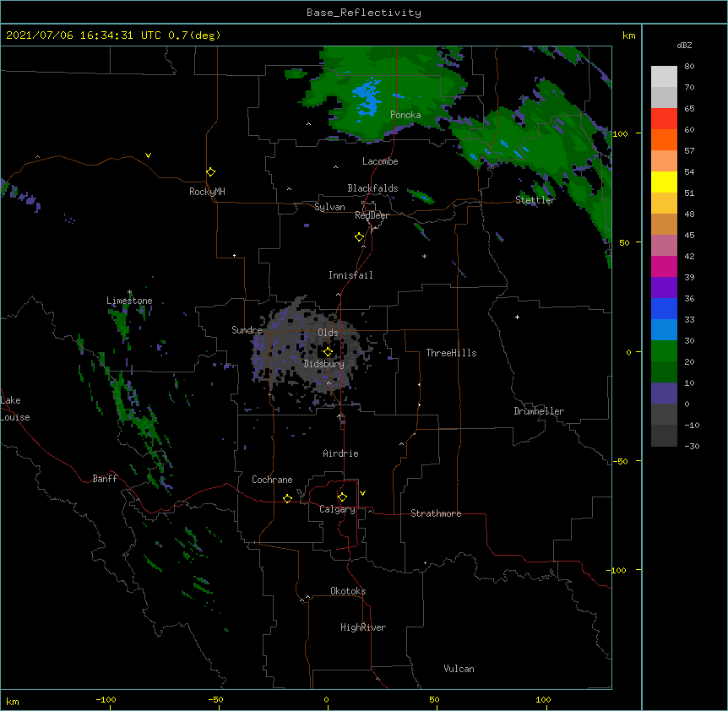
Task: Click the yellow diamond marker above the Calgary label
Action: pos(342,497)
